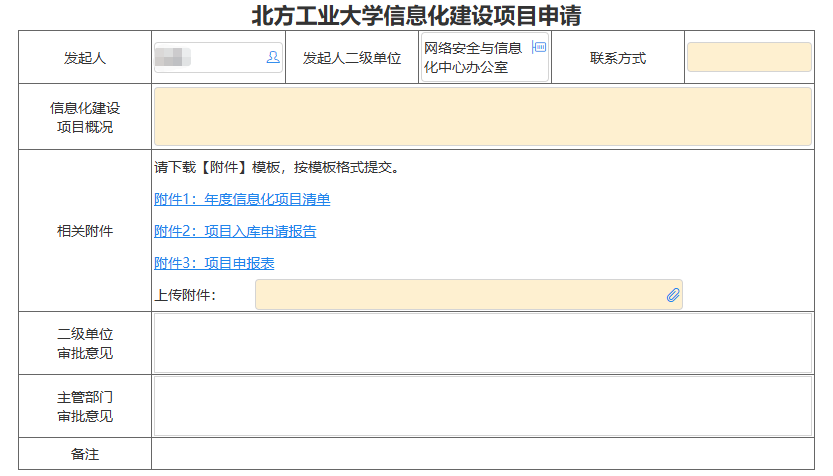This screenshot has width=833, height=476.
Task: Click the 二级单位审批意见 text box
Action: point(482,343)
